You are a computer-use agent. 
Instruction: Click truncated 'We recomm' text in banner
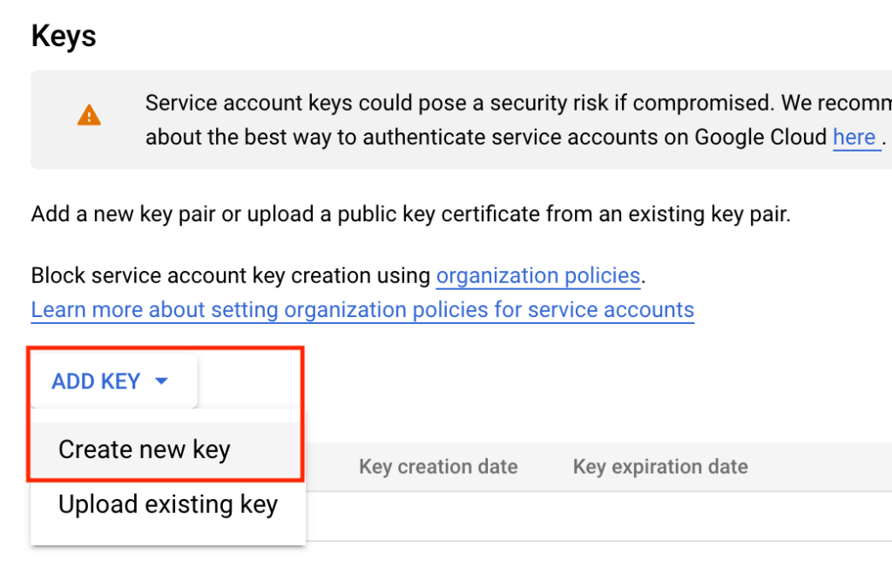tap(836, 103)
